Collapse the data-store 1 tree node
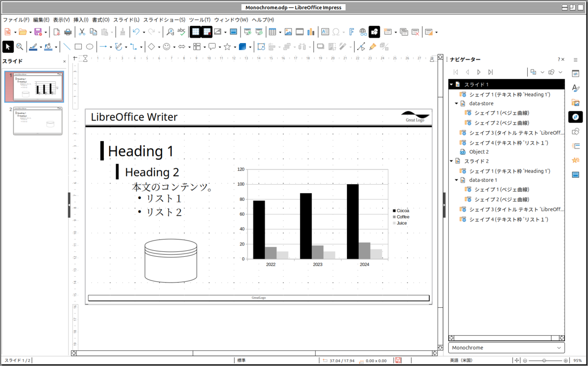Screen dimensions: 588x366 (x=456, y=180)
